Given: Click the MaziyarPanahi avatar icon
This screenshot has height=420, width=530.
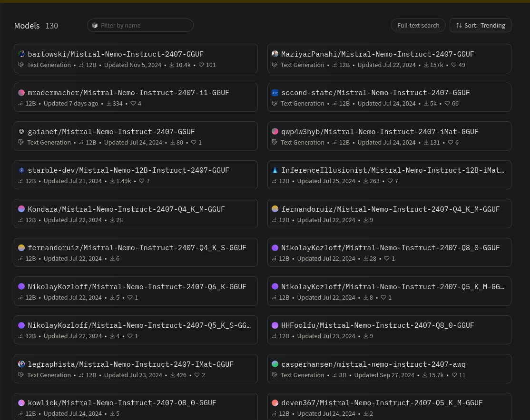Looking at the screenshot, I should [x=275, y=54].
